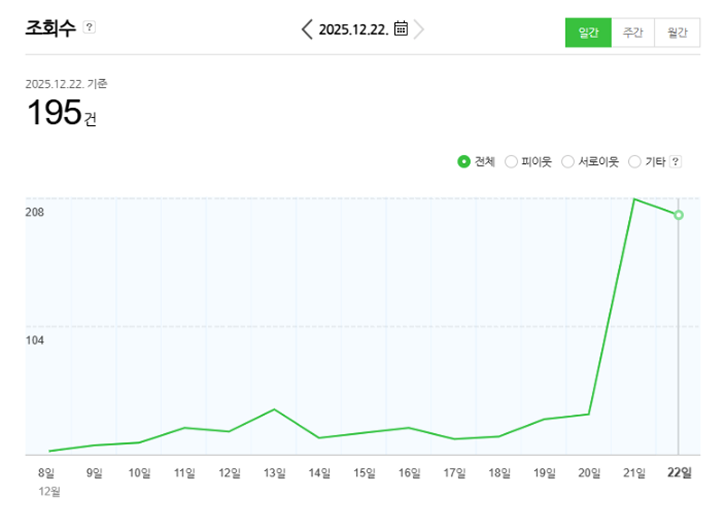Click the highlighted 22일 data point marker
Screen dimensions: 726x508
[x=678, y=215]
